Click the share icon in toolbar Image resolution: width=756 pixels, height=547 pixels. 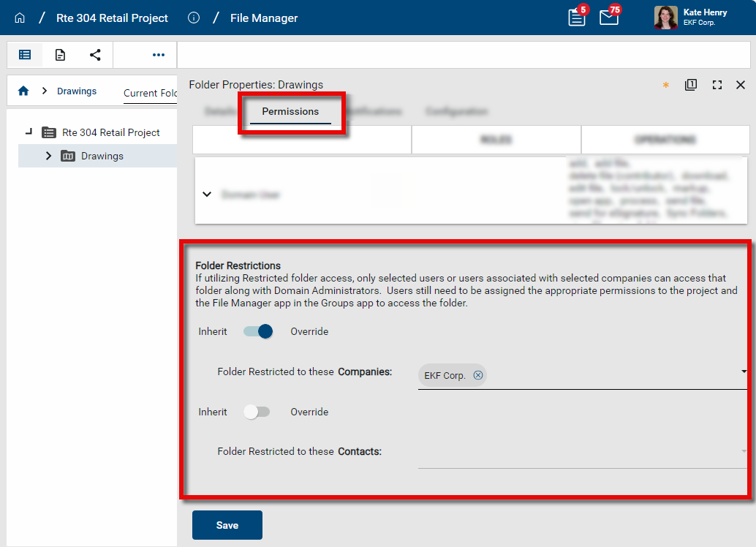95,55
